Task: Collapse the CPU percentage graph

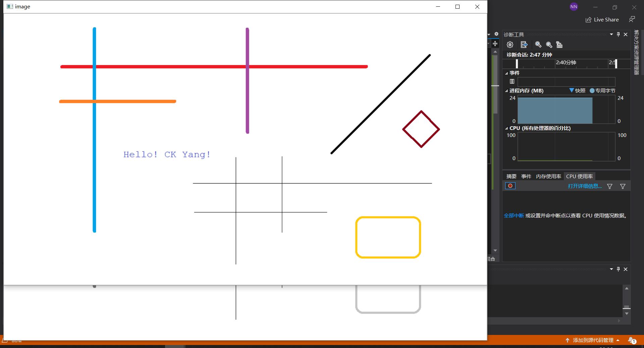Action: (506, 128)
